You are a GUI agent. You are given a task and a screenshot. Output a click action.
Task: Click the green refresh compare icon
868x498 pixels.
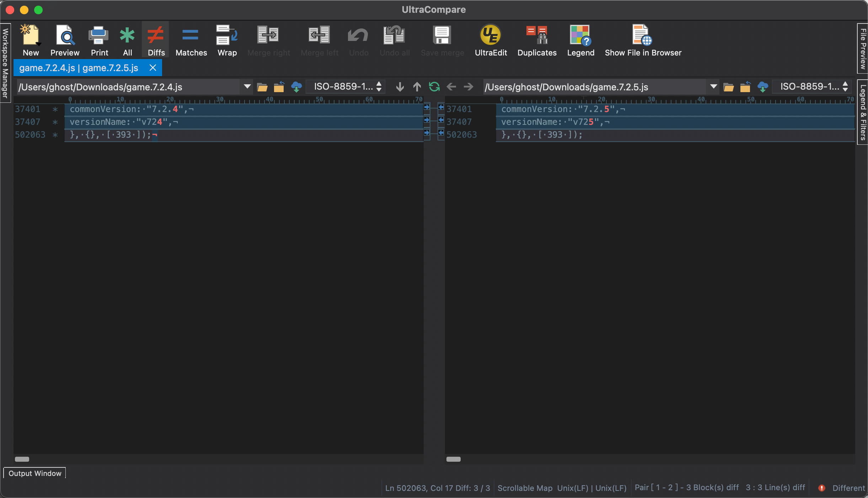click(x=434, y=87)
